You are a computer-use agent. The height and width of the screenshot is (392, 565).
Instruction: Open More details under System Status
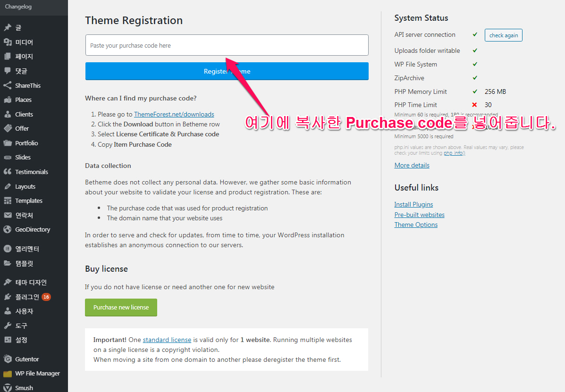click(412, 165)
